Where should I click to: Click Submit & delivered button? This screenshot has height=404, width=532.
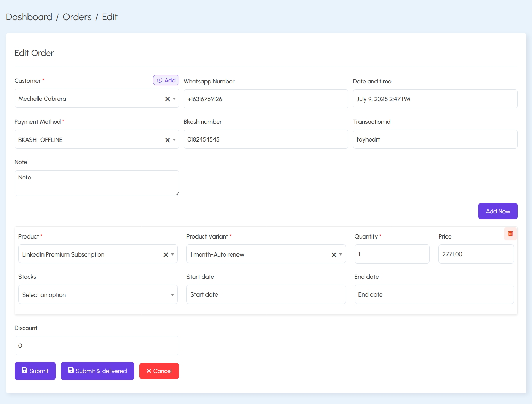pos(97,371)
